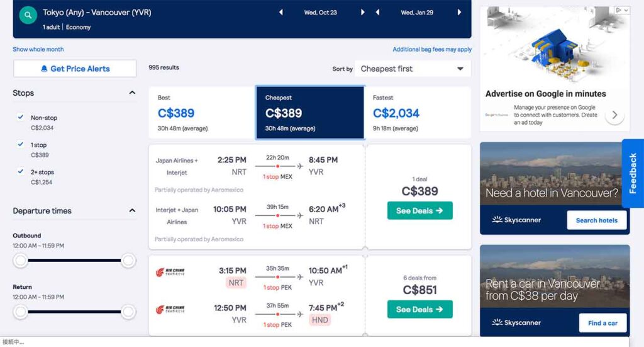Click the search magnifier icon

pos(28,16)
